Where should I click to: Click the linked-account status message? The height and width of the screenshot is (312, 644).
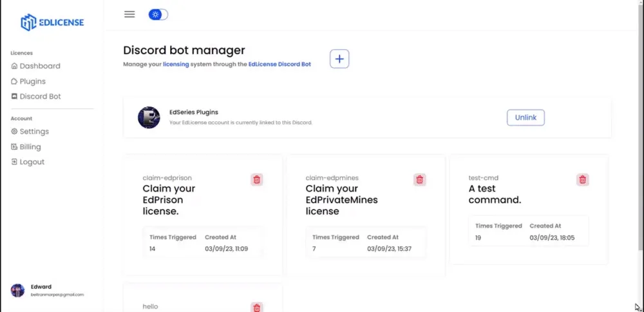241,122
